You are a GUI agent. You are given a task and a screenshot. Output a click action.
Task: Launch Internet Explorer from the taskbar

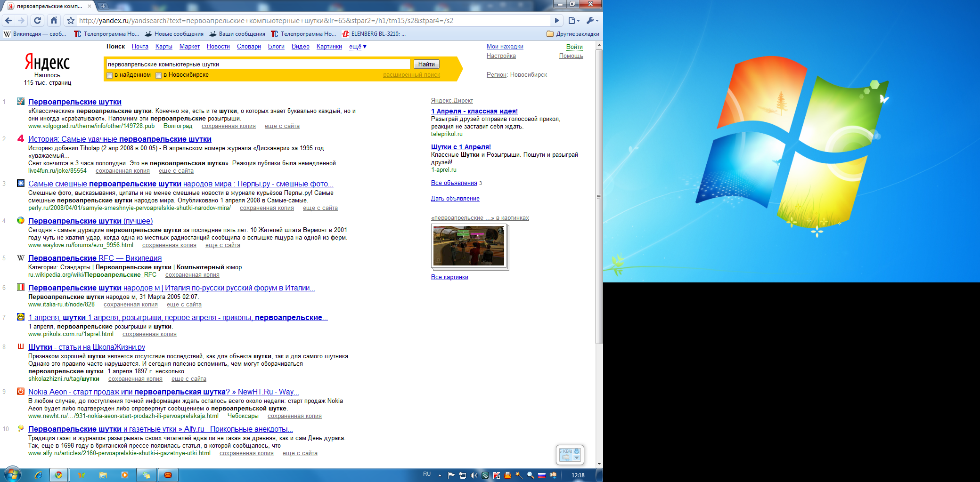click(x=38, y=475)
